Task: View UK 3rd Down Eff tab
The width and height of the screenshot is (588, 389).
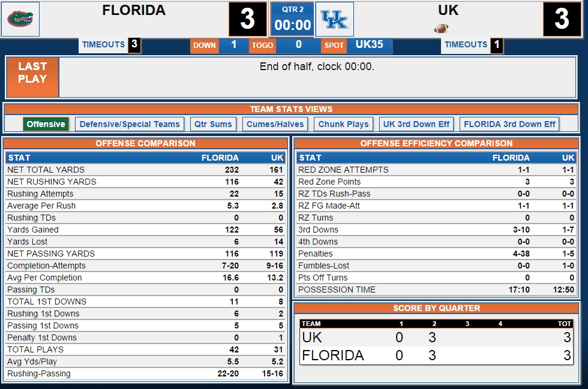Action: point(416,124)
